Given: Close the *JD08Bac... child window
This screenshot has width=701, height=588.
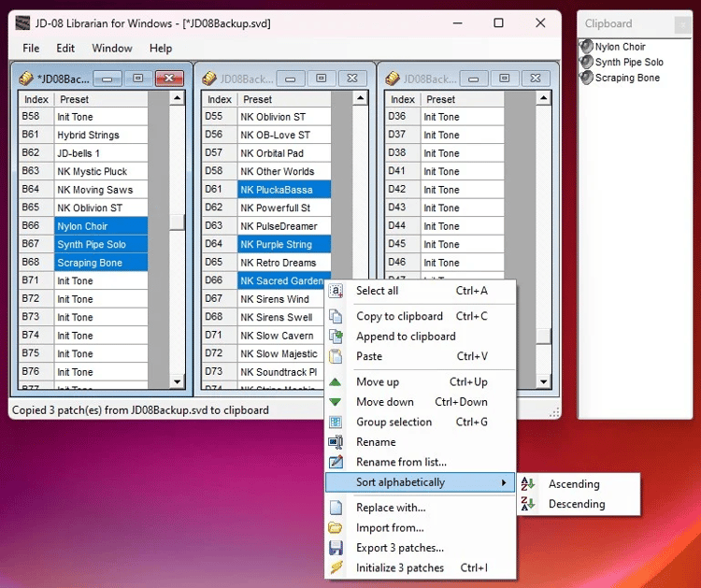Looking at the screenshot, I should coord(169,79).
